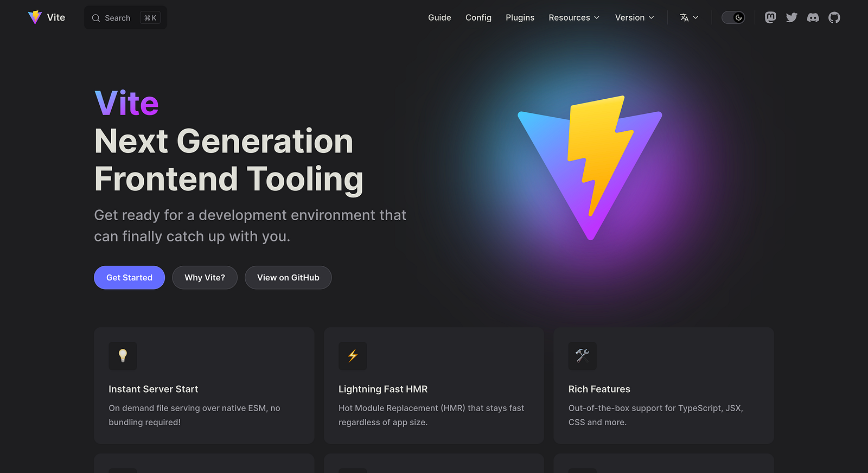The width and height of the screenshot is (868, 473).
Task: Click the text 'On demand file serving over native ESM'
Action: click(x=187, y=408)
